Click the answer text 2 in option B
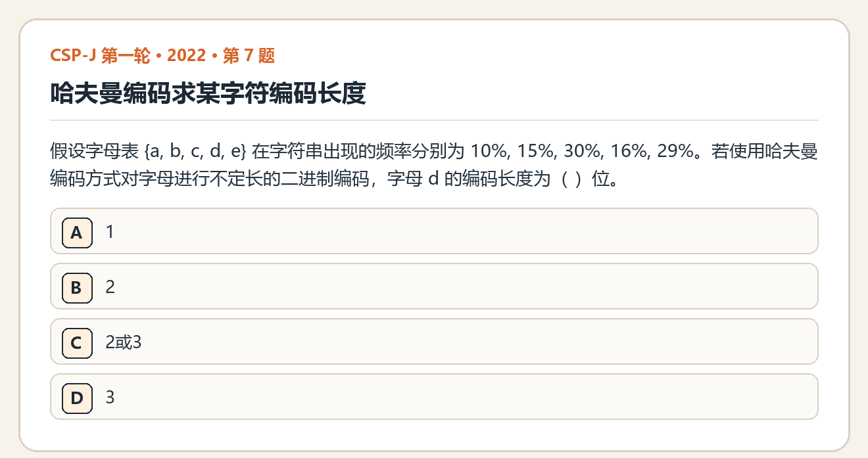The width and height of the screenshot is (868, 458). pyautogui.click(x=110, y=287)
